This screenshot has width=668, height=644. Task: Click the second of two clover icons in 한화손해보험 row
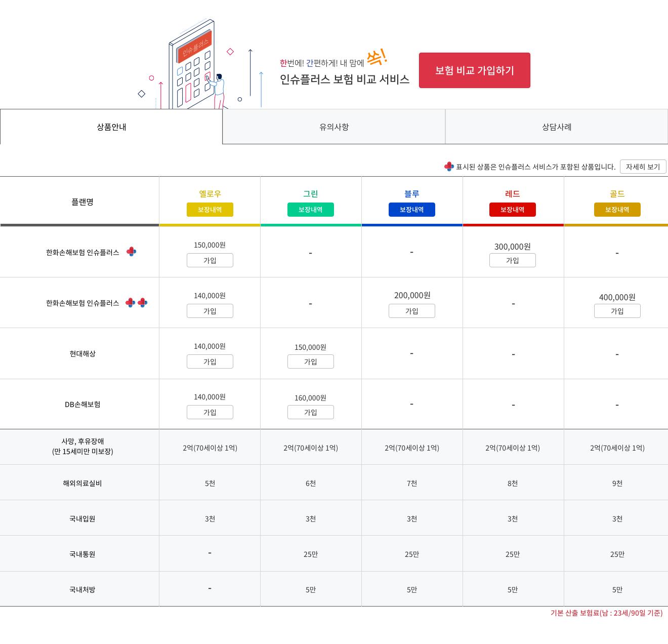click(x=142, y=302)
